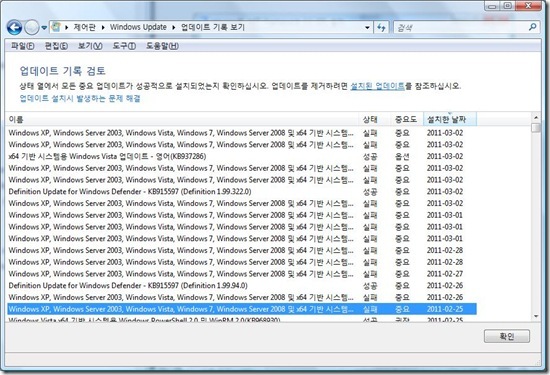Close the window with the red X
Screen dimensions: 550x375
pyautogui.click(x=529, y=6)
